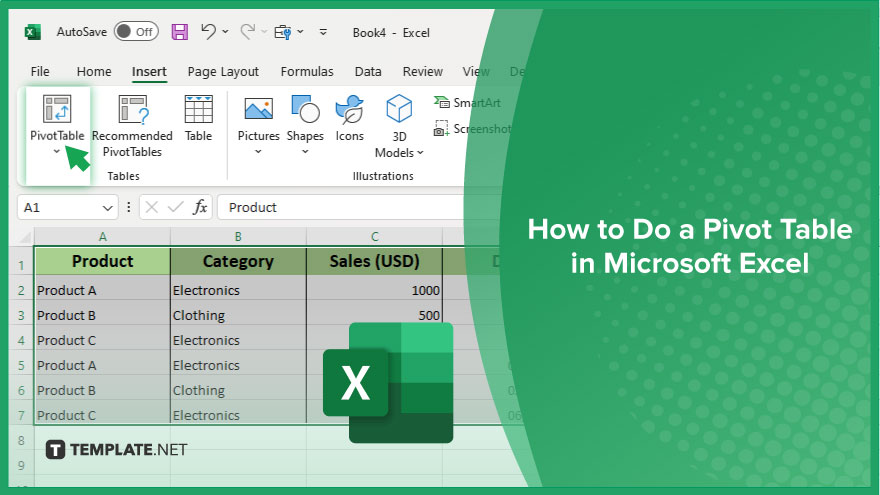Expand the Shapes dropdown arrow
Viewport: 880px width, 495px height.
305,152
